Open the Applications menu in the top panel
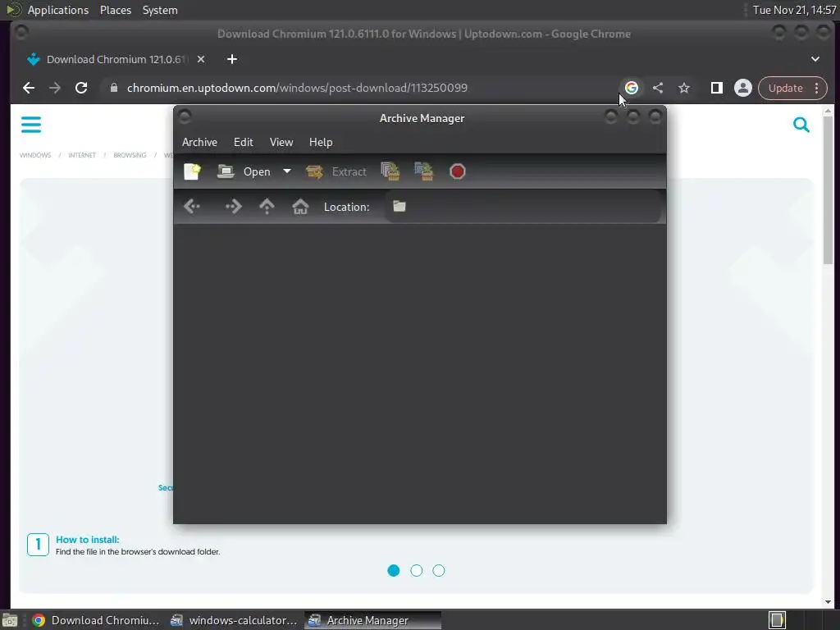The height and width of the screenshot is (630, 840). pyautogui.click(x=58, y=10)
